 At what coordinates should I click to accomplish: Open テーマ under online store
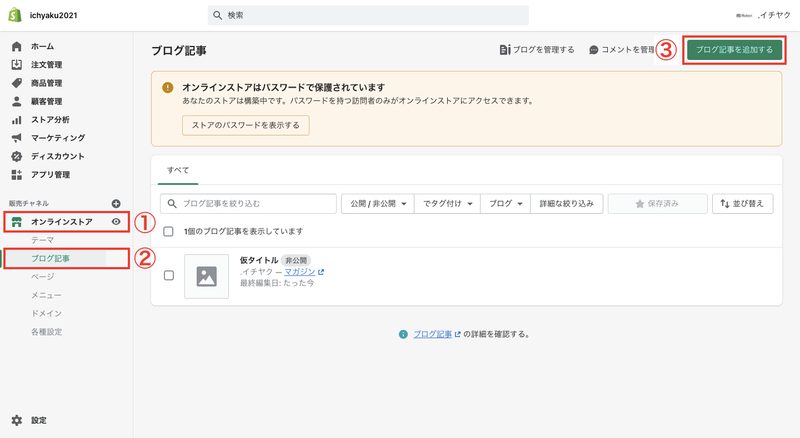point(42,240)
